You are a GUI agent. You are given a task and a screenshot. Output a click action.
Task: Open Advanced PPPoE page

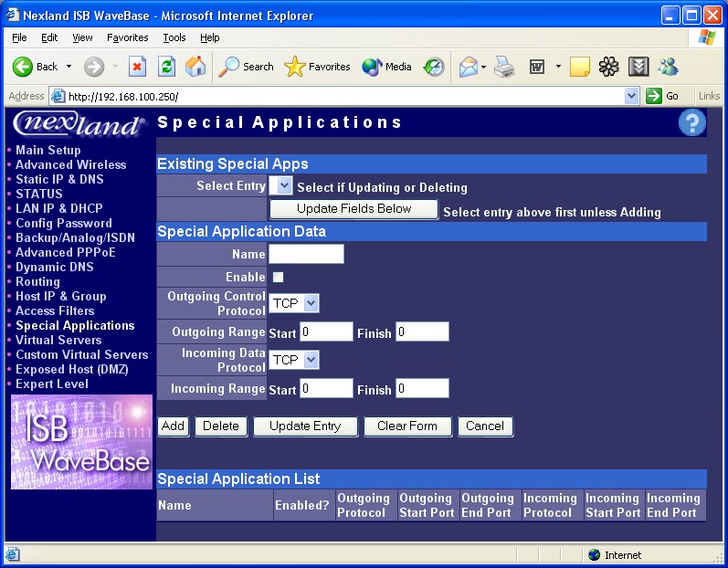(x=66, y=252)
